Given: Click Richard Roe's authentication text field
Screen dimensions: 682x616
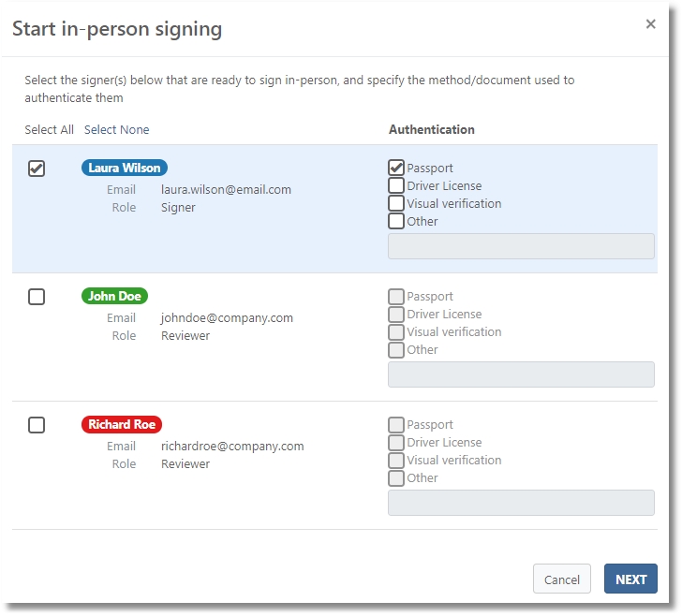Looking at the screenshot, I should (521, 503).
